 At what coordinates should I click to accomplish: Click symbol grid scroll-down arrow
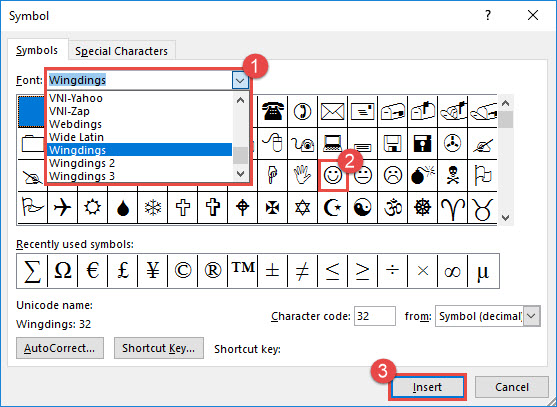pyautogui.click(x=505, y=217)
